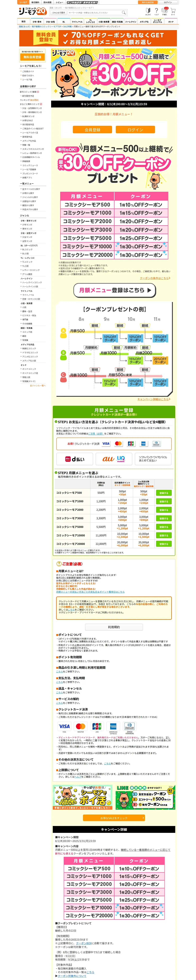
Task: Open the はじめて beginner guide icon
Action: coord(148,11)
